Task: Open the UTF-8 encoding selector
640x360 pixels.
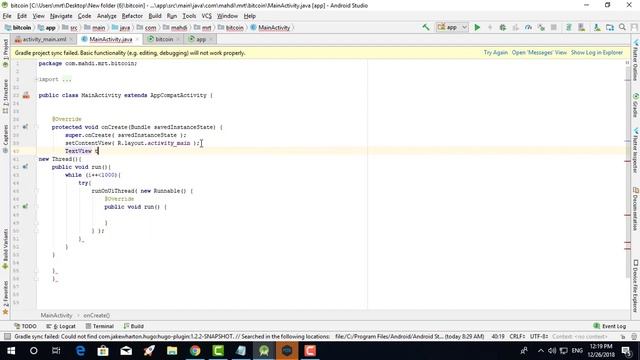Action: 539,336
